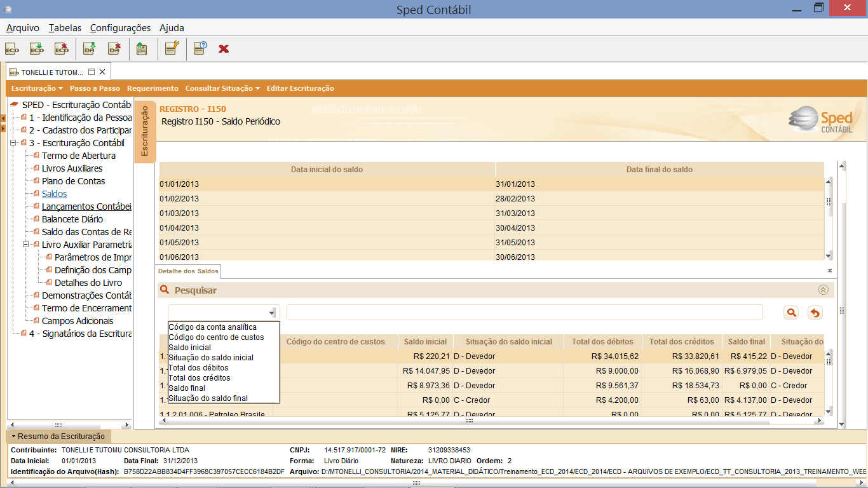The width and height of the screenshot is (868, 488).
Task: Open the Tabelas menu
Action: 65,28
